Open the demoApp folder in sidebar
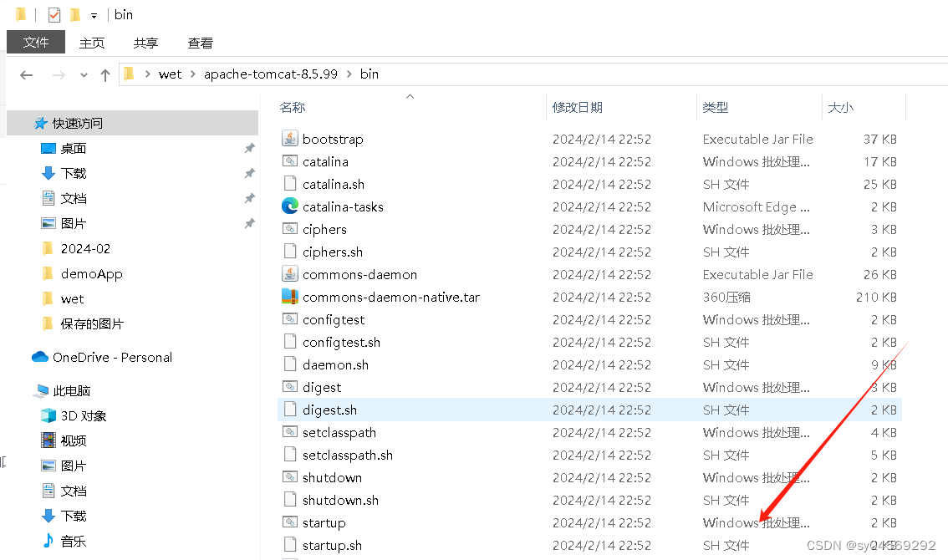948x560 pixels. coord(91,274)
